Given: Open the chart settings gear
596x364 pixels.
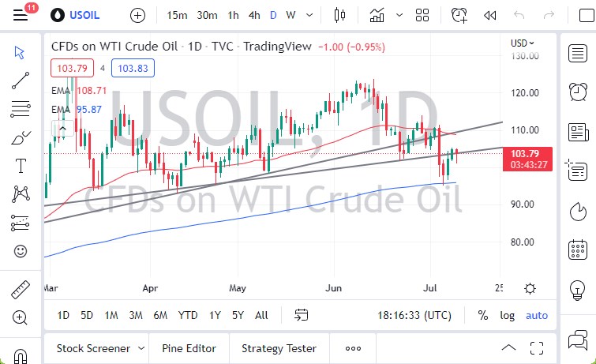Looking at the screenshot, I should [530, 289].
